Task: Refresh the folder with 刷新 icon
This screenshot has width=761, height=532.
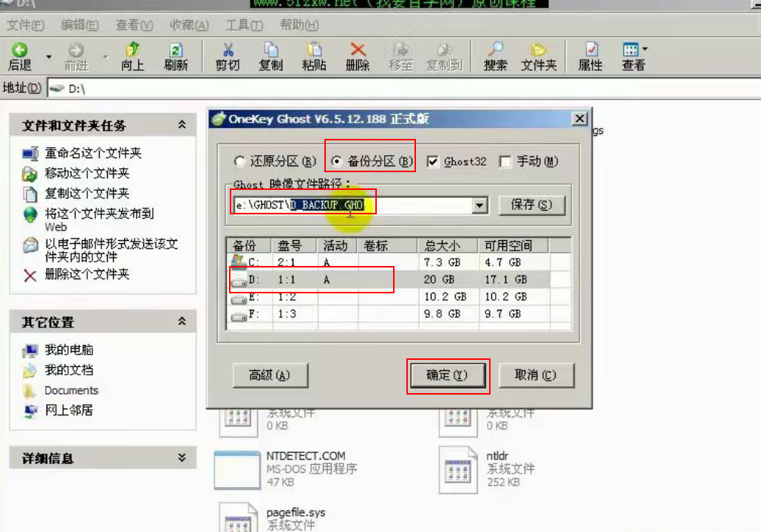Action: click(x=176, y=50)
